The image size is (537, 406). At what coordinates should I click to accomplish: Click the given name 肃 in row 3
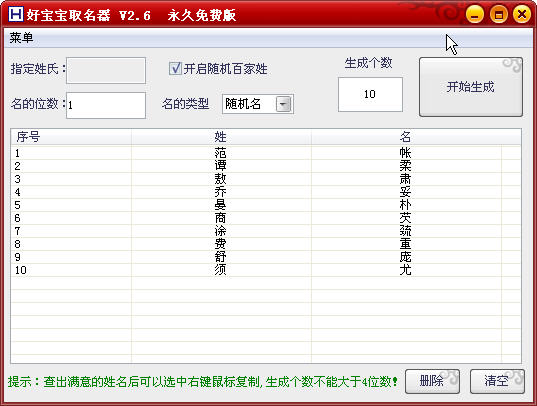click(405, 179)
